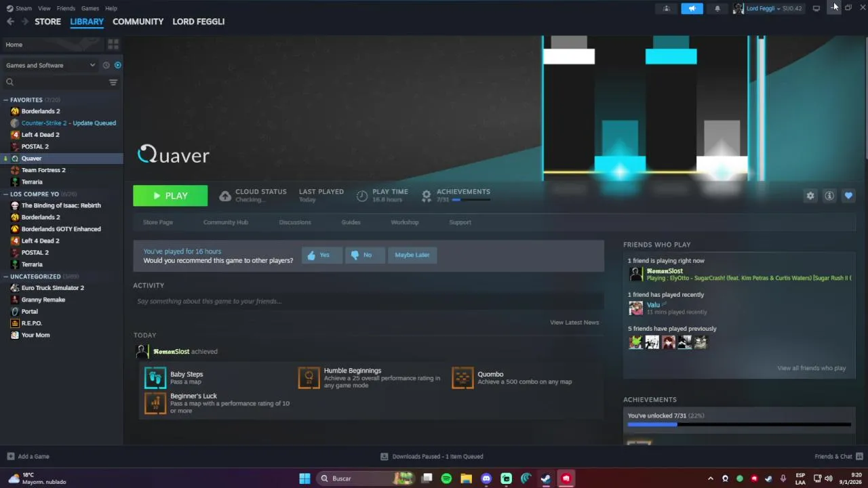Open the Steam news announcements megaphone icon
This screenshot has height=488, width=868.
pos(692,8)
